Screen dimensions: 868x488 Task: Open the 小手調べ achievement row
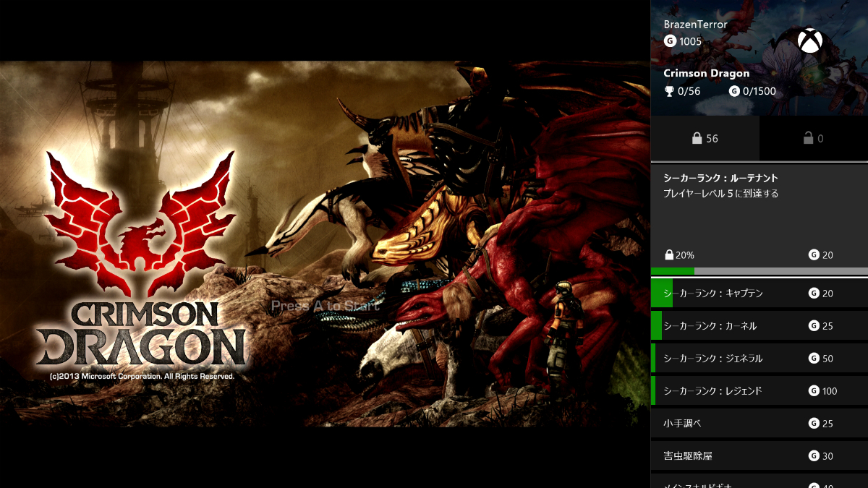tap(759, 423)
